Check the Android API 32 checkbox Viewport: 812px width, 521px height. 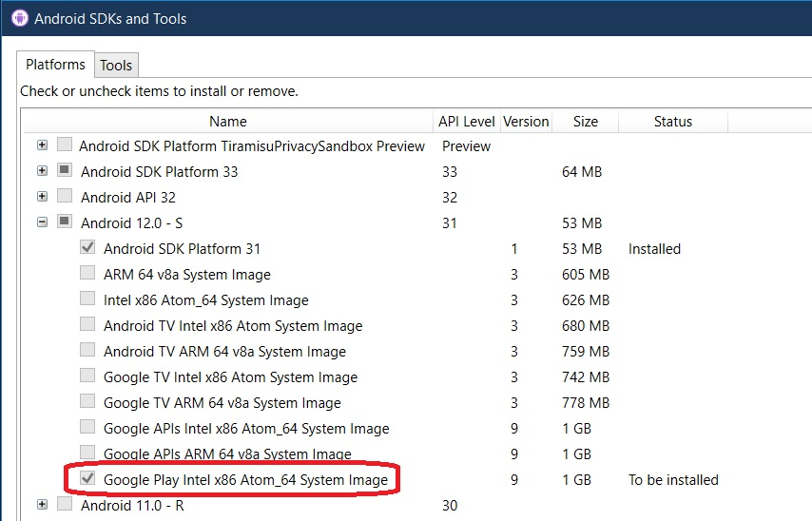[65, 196]
